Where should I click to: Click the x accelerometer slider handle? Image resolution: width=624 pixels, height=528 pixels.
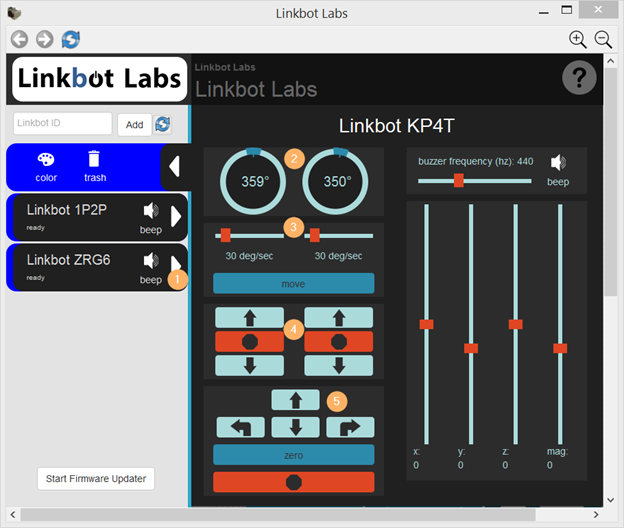[426, 324]
